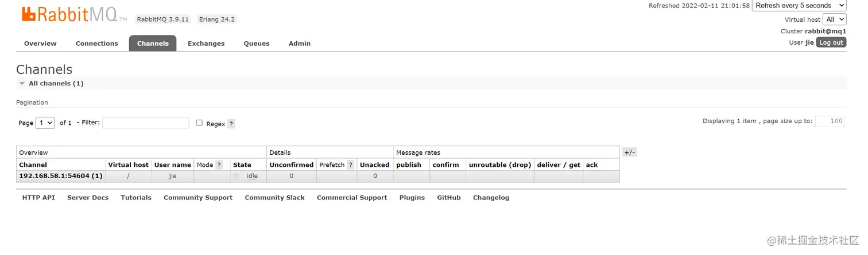The image size is (868, 255).
Task: Enable the Regex filter checkbox
Action: [199, 123]
